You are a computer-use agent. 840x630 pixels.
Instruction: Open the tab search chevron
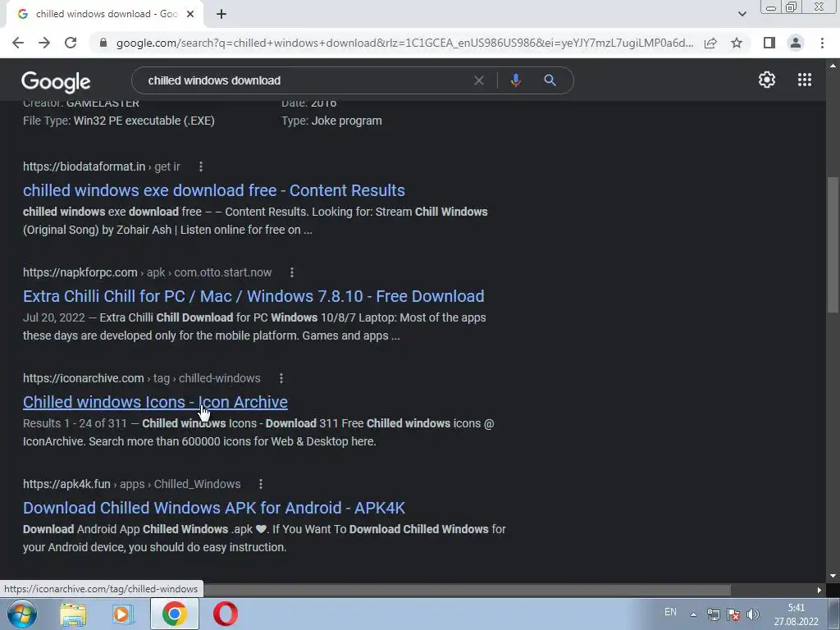[x=742, y=14]
